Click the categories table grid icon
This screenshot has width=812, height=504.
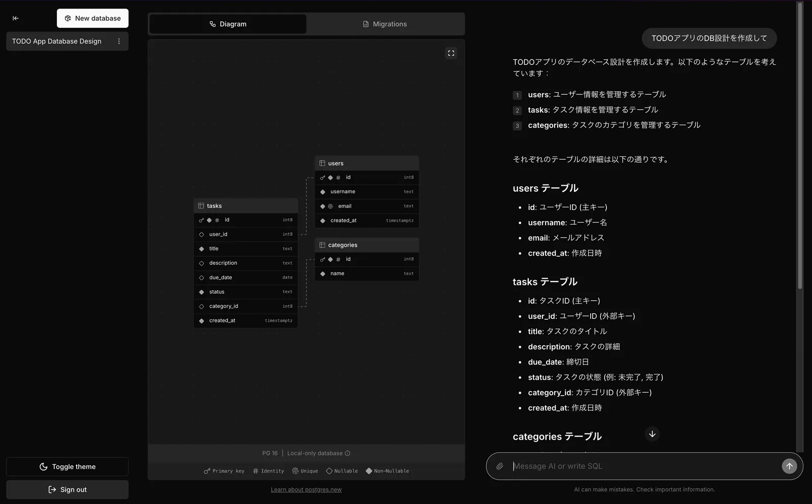tap(322, 245)
